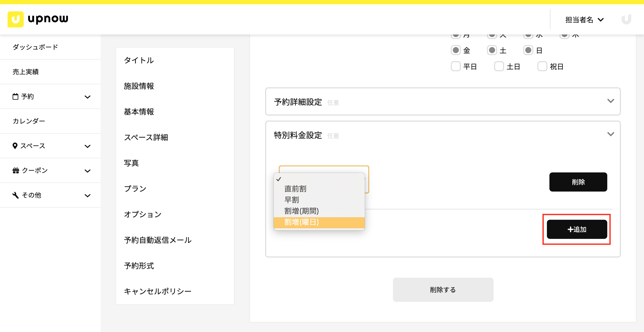Choose 早割 from the dropdown list
644x332 pixels.
(319, 200)
